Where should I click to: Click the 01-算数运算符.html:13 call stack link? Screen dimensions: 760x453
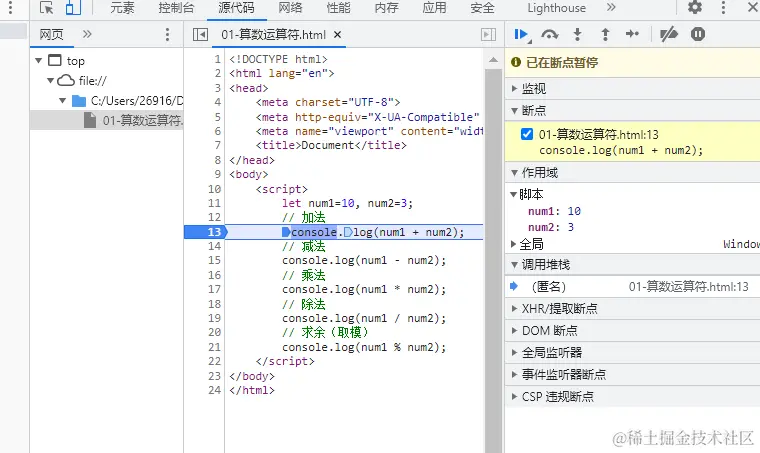coord(688,287)
